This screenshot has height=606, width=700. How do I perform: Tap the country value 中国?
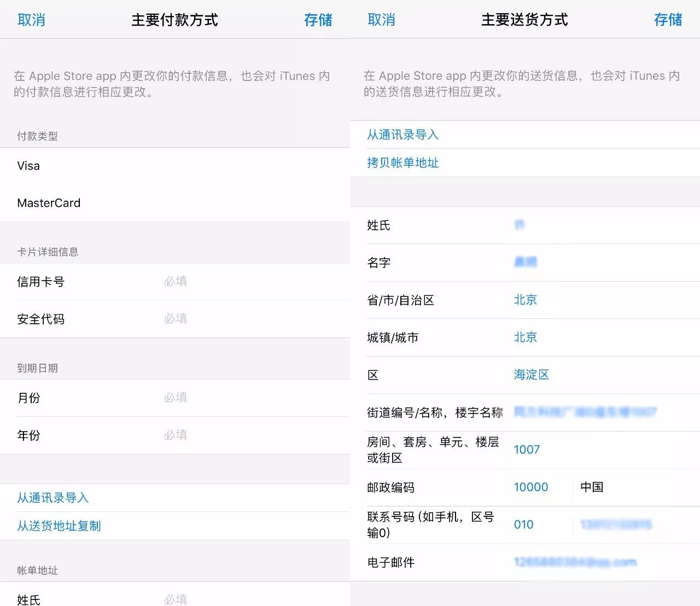tap(592, 487)
